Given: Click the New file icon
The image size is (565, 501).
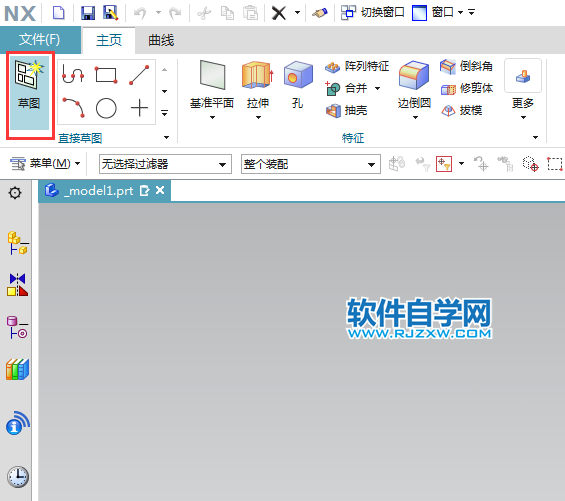Looking at the screenshot, I should click(58, 13).
